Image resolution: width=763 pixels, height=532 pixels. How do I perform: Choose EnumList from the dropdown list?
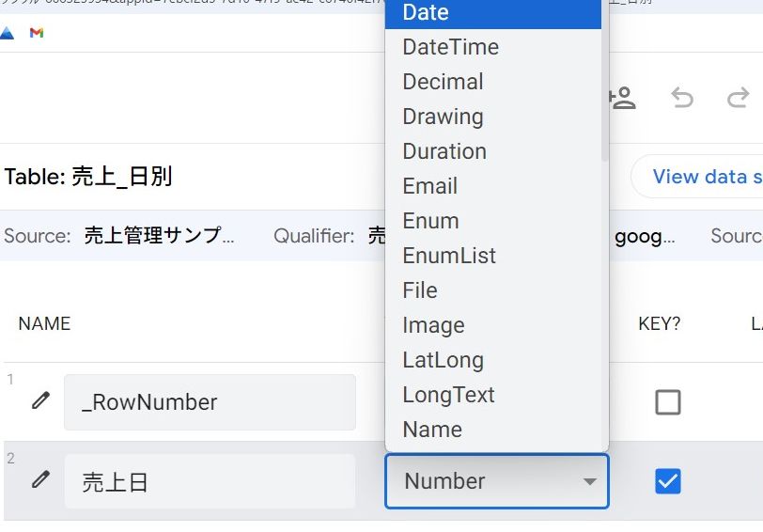click(x=449, y=256)
